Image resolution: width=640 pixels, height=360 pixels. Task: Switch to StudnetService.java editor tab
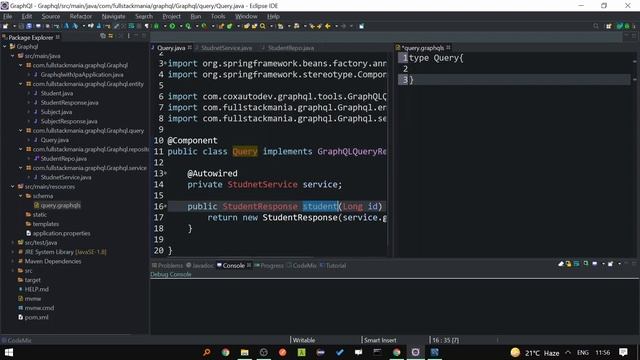(x=226, y=48)
